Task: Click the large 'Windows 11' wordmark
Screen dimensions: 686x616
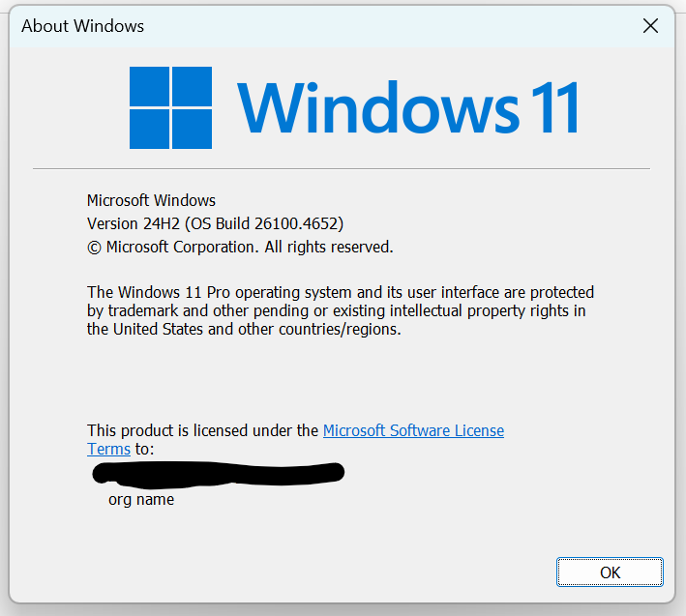Action: click(408, 107)
